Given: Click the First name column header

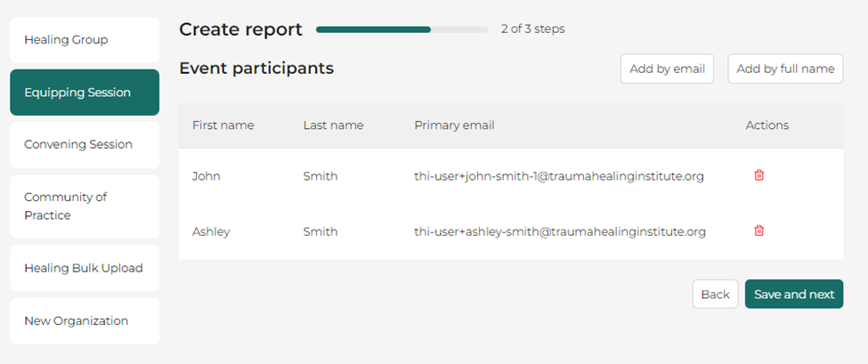Looking at the screenshot, I should coord(223,125).
